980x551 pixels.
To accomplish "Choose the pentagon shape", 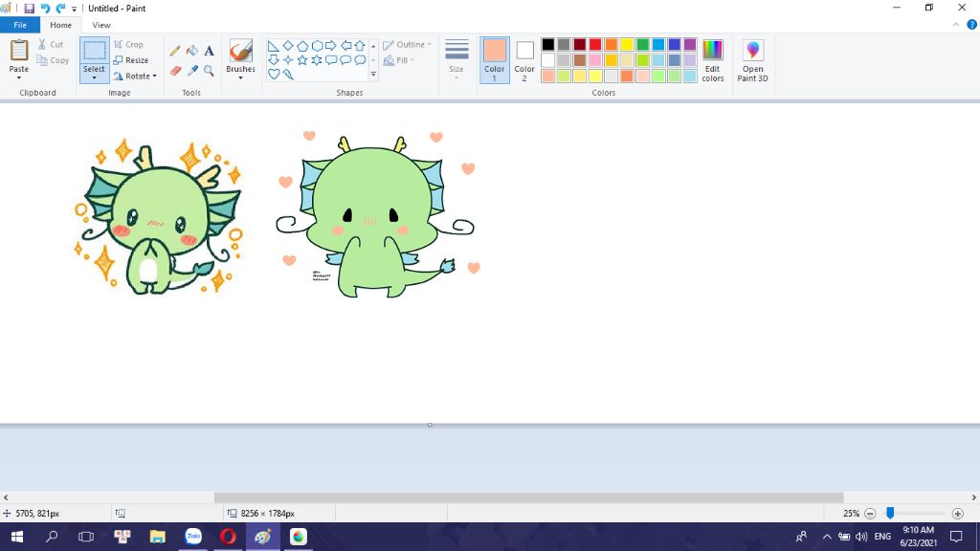I will pos(301,46).
